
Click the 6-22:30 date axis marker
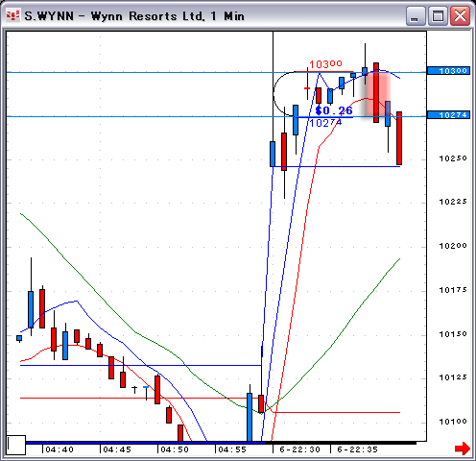tap(299, 449)
